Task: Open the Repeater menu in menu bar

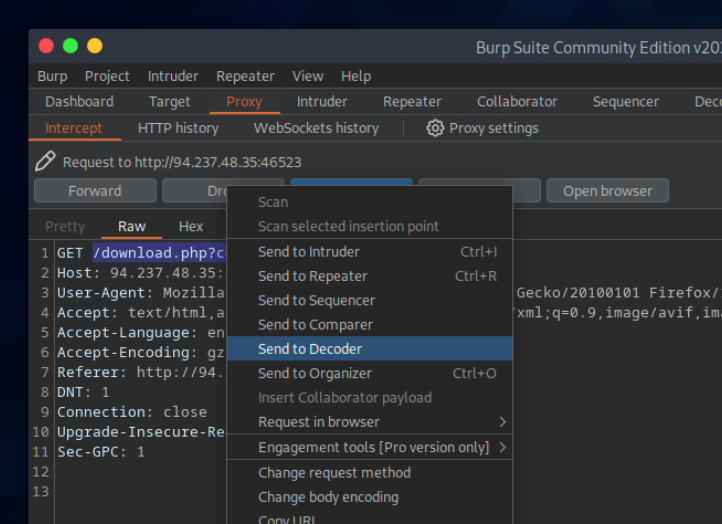Action: [x=245, y=76]
